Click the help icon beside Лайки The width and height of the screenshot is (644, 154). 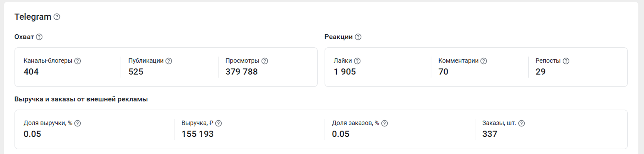pos(357,61)
